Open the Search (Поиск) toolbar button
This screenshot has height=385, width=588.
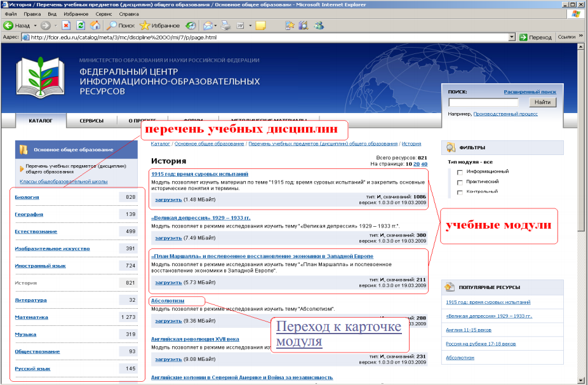pyautogui.click(x=121, y=25)
